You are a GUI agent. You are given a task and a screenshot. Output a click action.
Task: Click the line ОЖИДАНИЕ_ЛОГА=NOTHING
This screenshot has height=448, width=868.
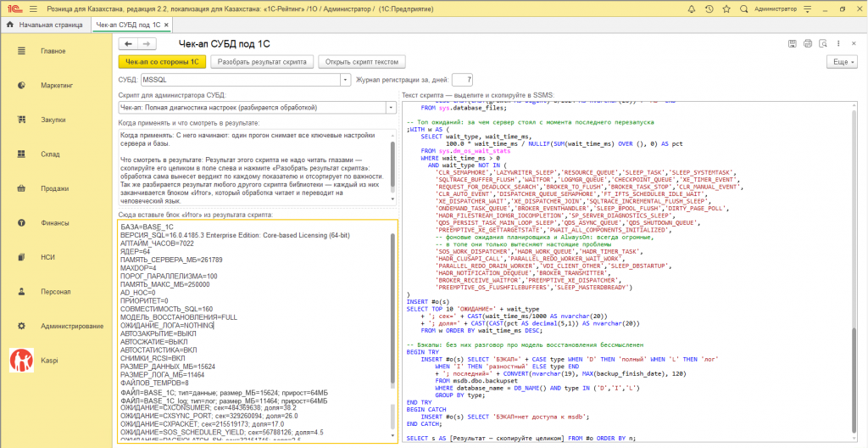[167, 326]
